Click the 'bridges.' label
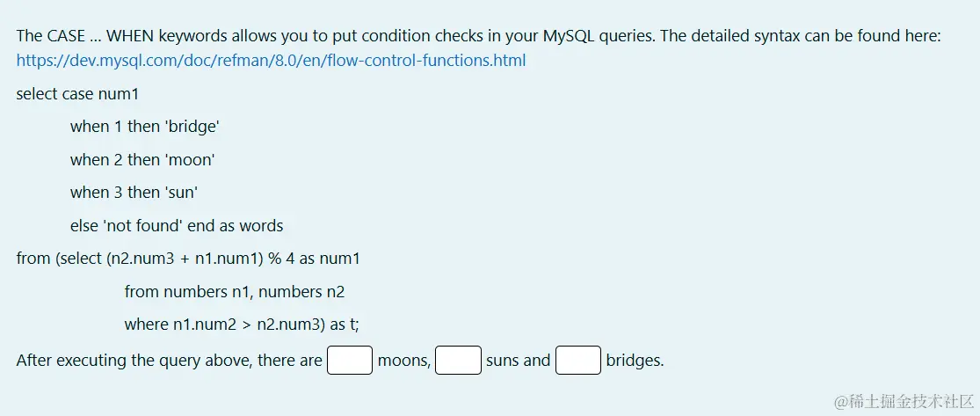The width and height of the screenshot is (980, 416). coord(635,361)
